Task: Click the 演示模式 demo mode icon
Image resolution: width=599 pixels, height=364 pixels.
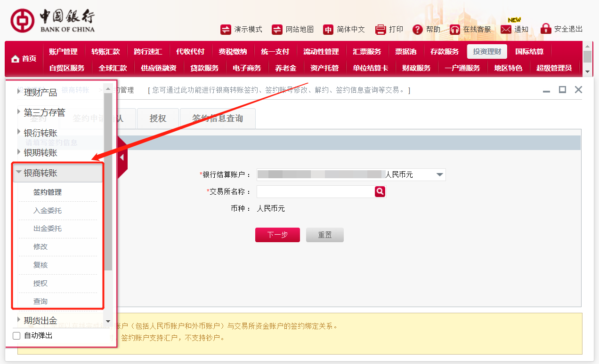Action: 226,29
